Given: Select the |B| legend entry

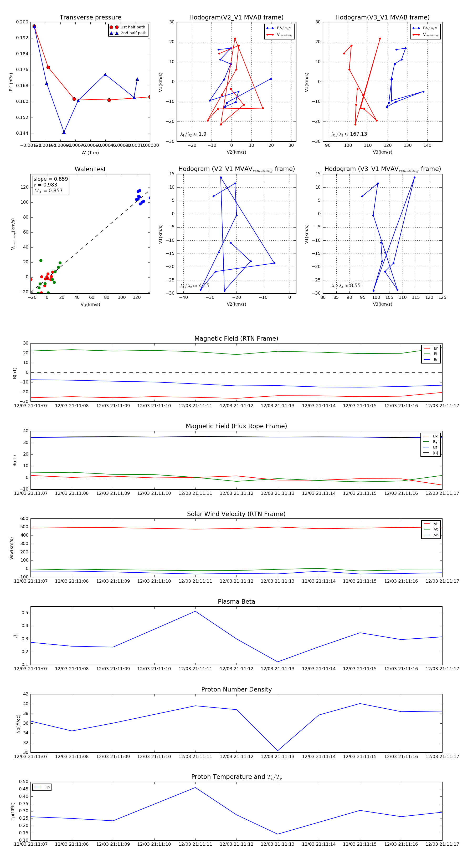Looking at the screenshot, I should tap(431, 453).
